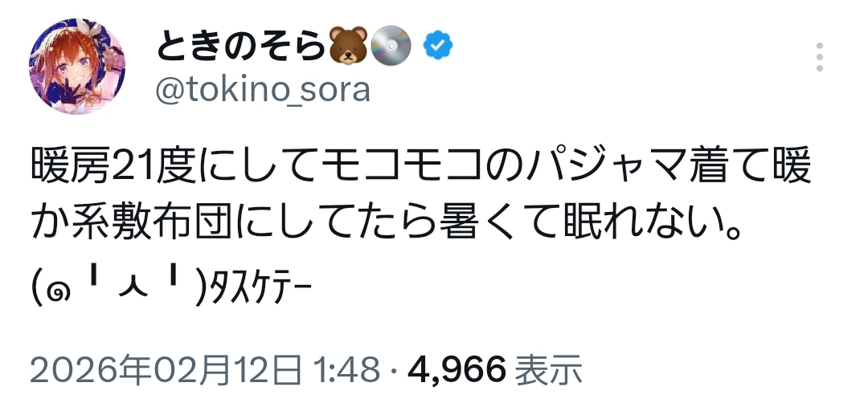Click the 4,966 view count number
This screenshot has width=868, height=403.
click(x=457, y=369)
